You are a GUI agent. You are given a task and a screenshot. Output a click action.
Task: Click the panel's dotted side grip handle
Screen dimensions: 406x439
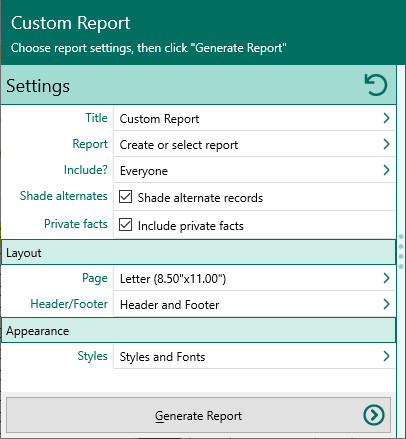point(401,251)
